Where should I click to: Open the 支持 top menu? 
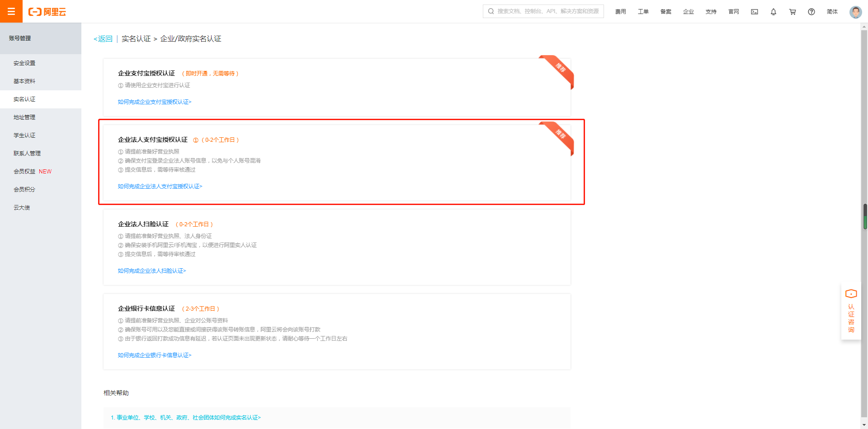pyautogui.click(x=711, y=12)
